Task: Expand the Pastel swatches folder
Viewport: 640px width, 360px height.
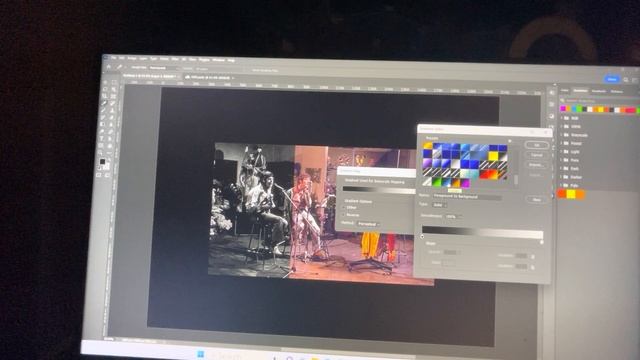Action: tap(561, 143)
